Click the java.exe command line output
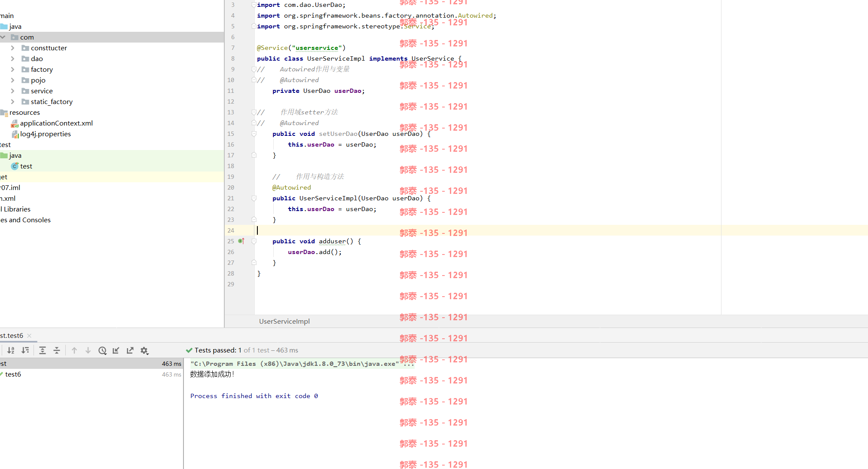This screenshot has height=469, width=868. (302, 364)
